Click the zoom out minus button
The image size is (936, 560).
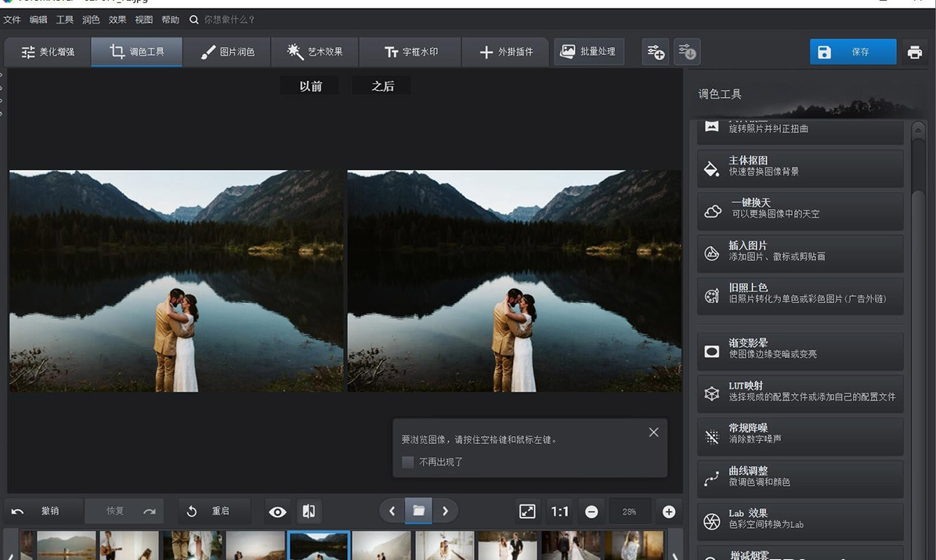591,511
